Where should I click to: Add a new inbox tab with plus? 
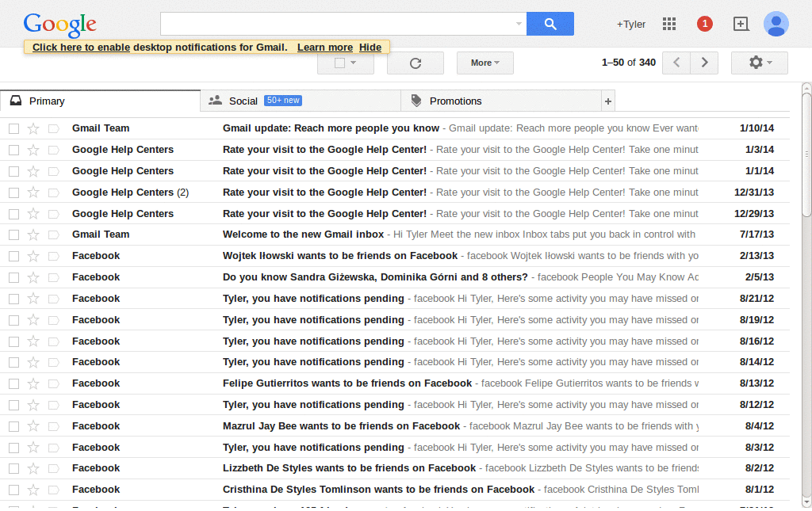[608, 101]
